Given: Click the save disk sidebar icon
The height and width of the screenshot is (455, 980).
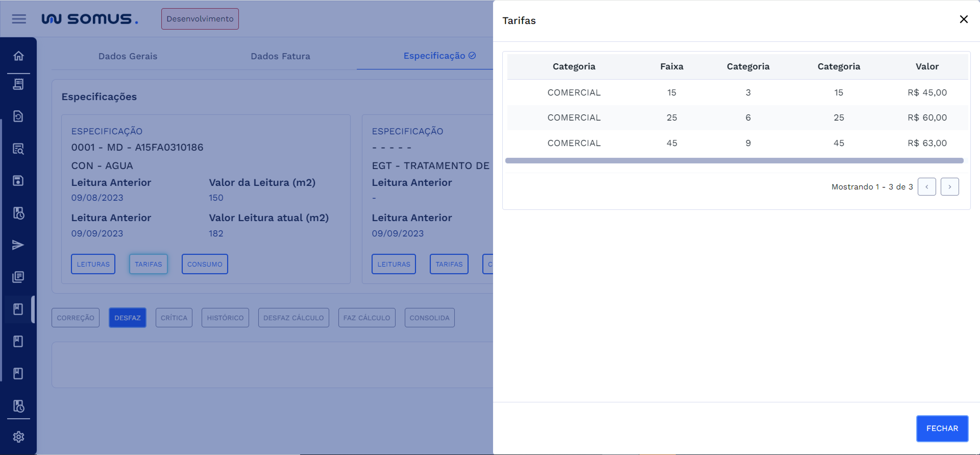Looking at the screenshot, I should point(18,181).
